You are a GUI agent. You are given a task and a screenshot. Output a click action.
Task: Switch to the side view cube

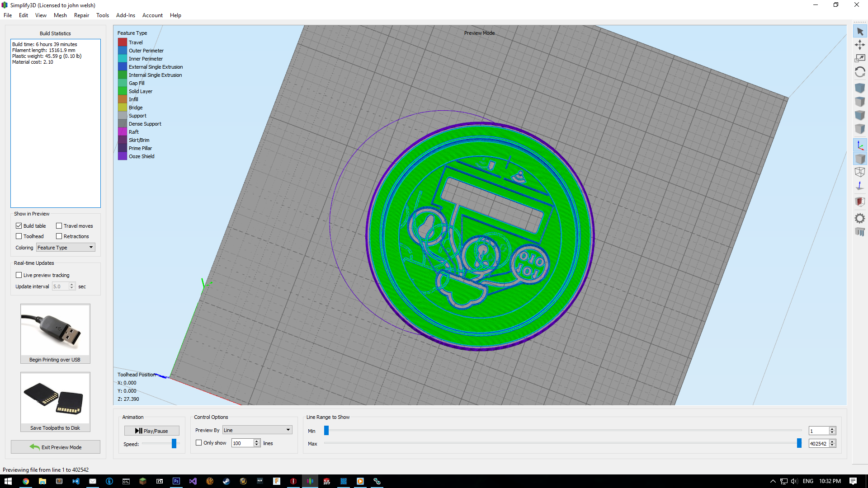[860, 129]
